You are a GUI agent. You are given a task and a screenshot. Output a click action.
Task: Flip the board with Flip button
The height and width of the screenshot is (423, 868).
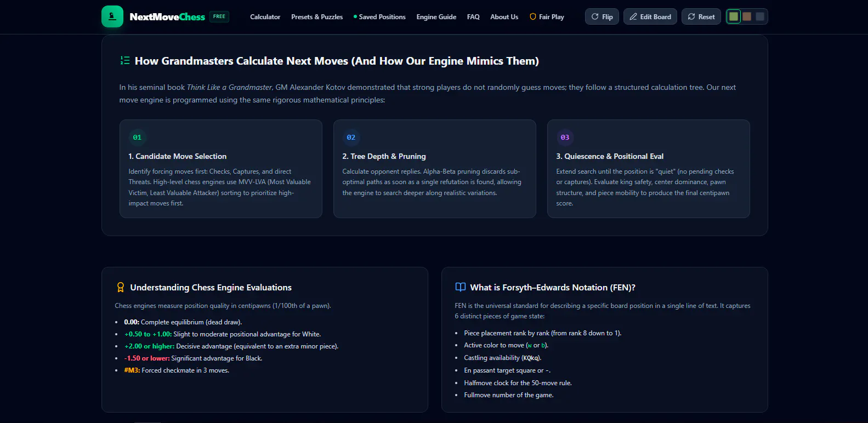click(x=602, y=16)
